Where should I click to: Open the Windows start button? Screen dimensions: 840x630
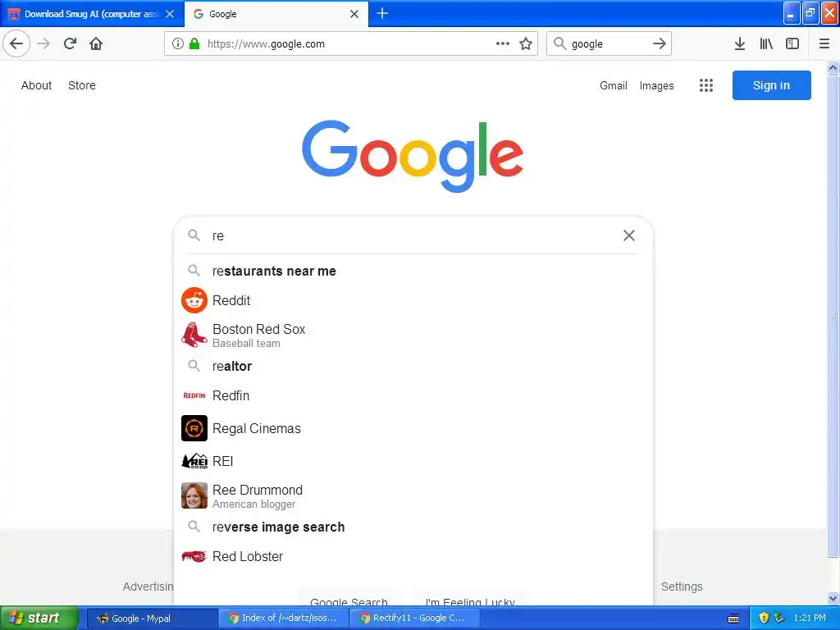[39, 618]
